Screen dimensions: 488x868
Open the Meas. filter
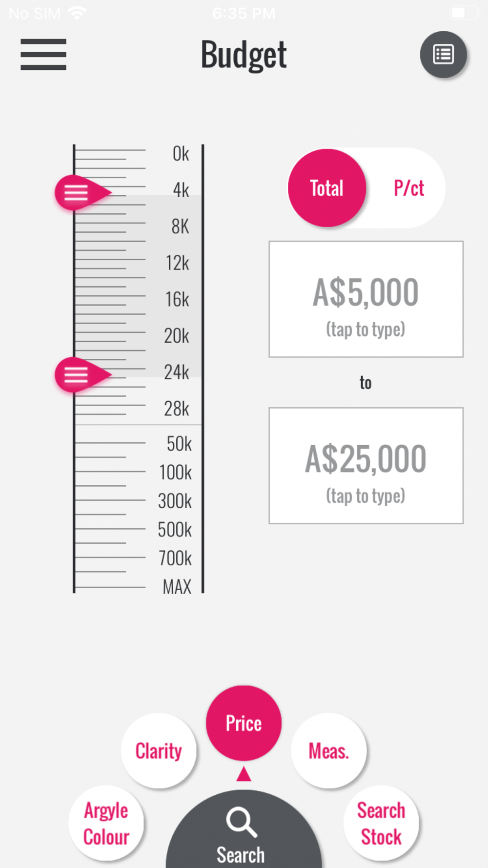[x=329, y=751]
